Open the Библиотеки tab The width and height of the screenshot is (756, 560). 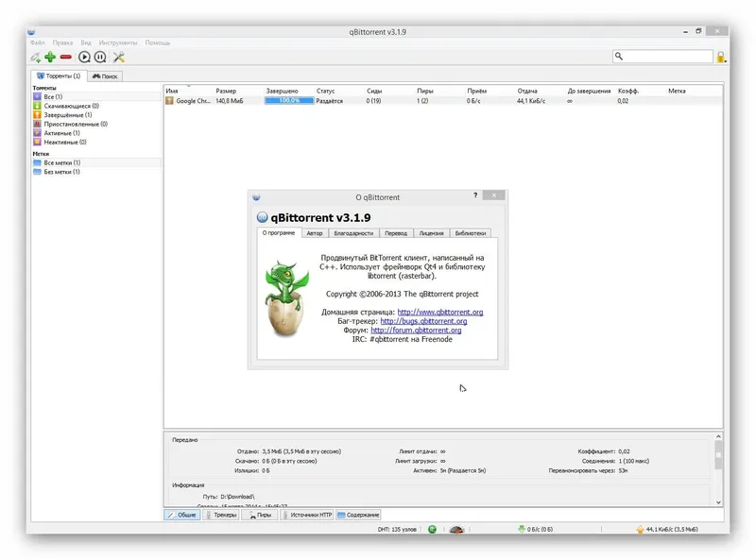[x=471, y=233]
